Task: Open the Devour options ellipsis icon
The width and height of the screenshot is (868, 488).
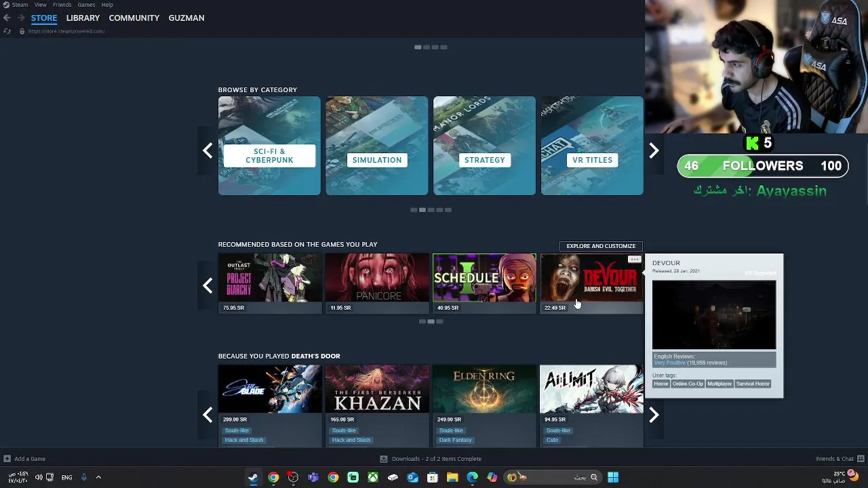Action: pyautogui.click(x=634, y=260)
